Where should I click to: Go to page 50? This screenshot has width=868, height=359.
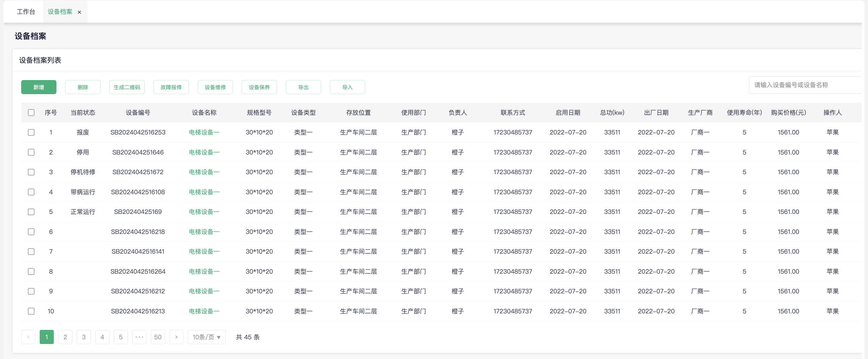pyautogui.click(x=158, y=337)
